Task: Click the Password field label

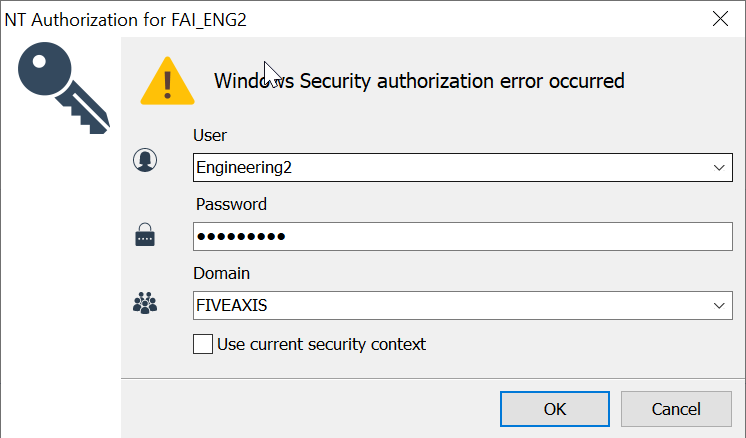Action: [231, 204]
